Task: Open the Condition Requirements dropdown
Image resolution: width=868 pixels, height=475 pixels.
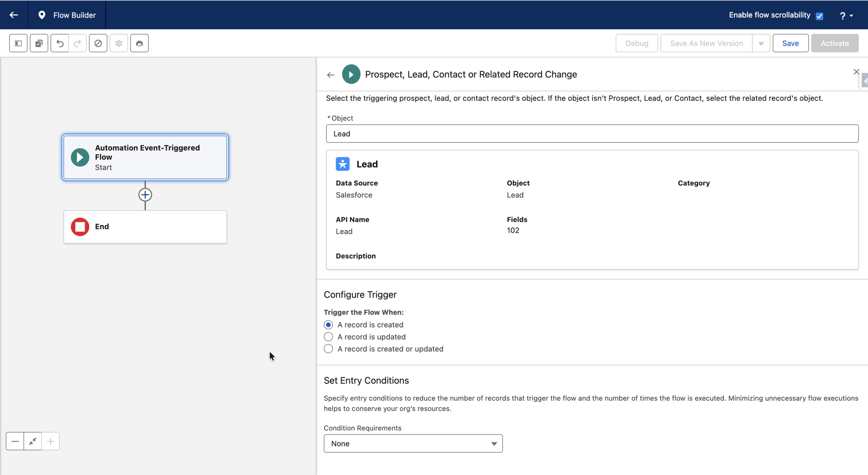Action: (413, 443)
